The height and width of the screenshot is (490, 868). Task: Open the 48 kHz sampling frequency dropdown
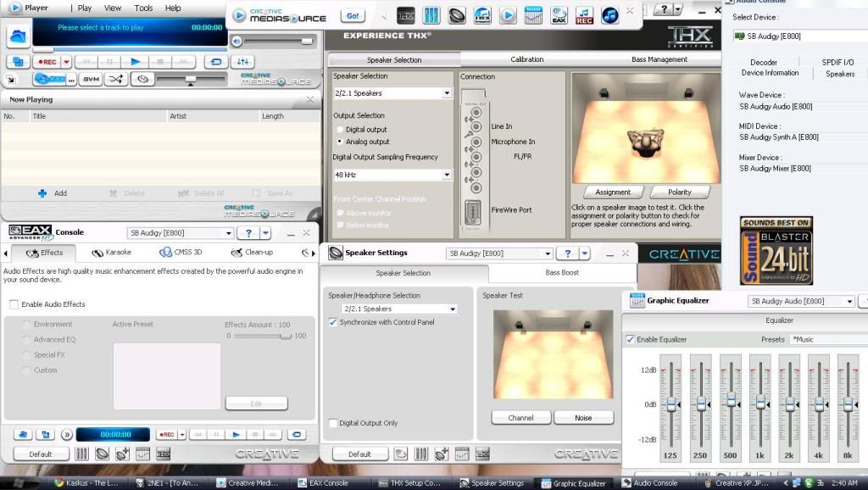pos(392,175)
